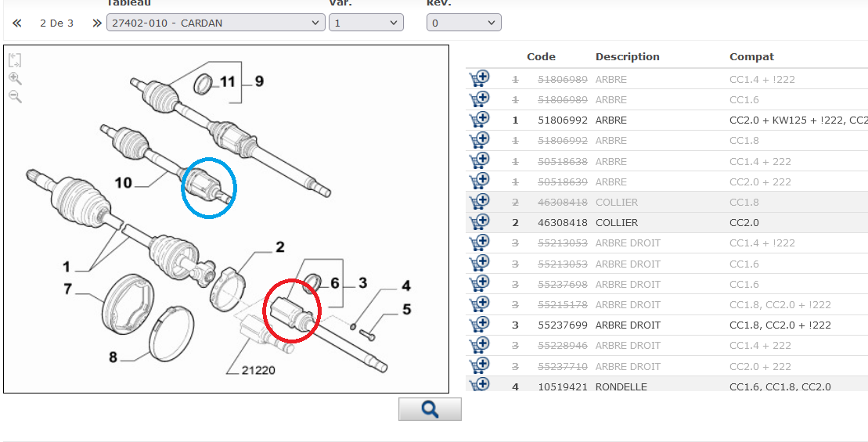This screenshot has height=442, width=868.
Task: Add ARBRE DROIT 55237710 to cart
Action: 479,366
